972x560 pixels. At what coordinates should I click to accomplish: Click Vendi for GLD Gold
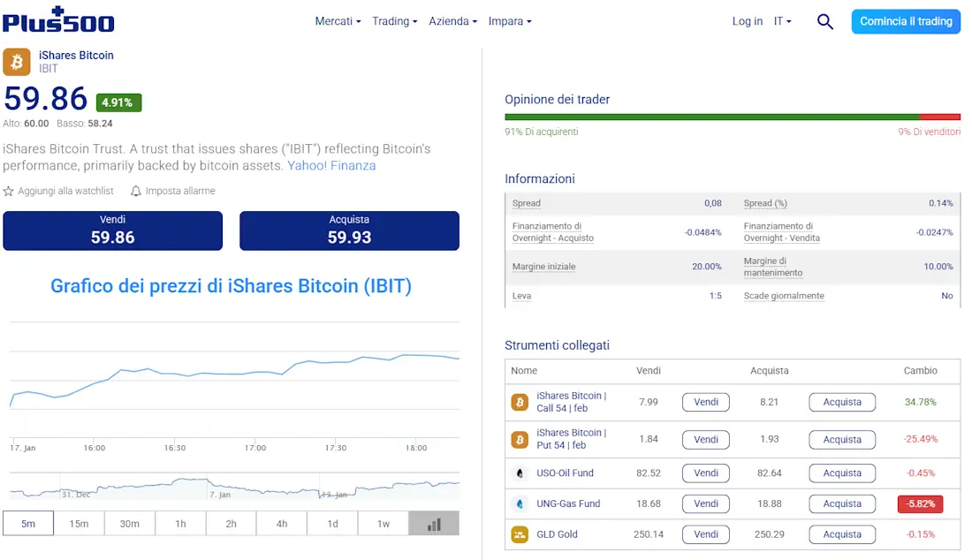(706, 534)
